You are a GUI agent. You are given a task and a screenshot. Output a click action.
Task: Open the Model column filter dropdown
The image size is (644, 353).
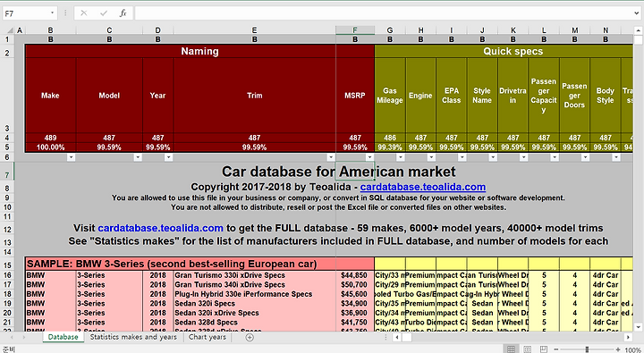[x=138, y=157]
